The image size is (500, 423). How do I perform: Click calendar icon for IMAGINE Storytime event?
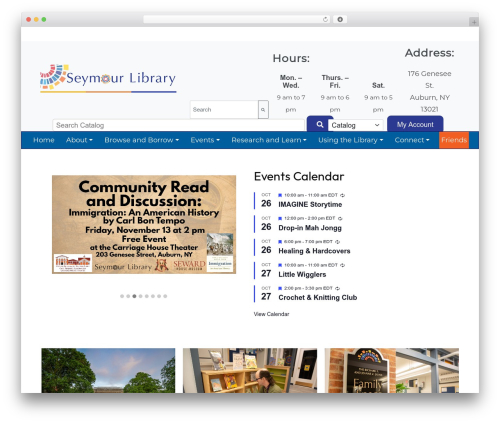click(280, 195)
